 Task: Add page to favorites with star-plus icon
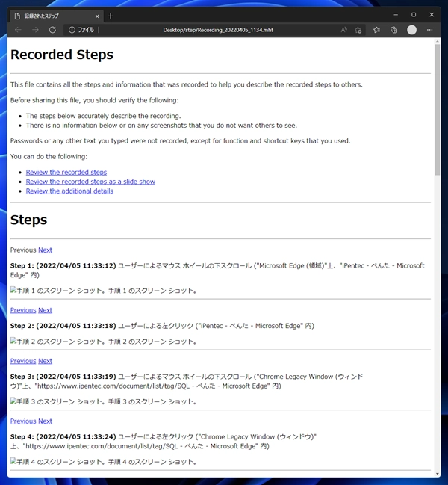358,30
